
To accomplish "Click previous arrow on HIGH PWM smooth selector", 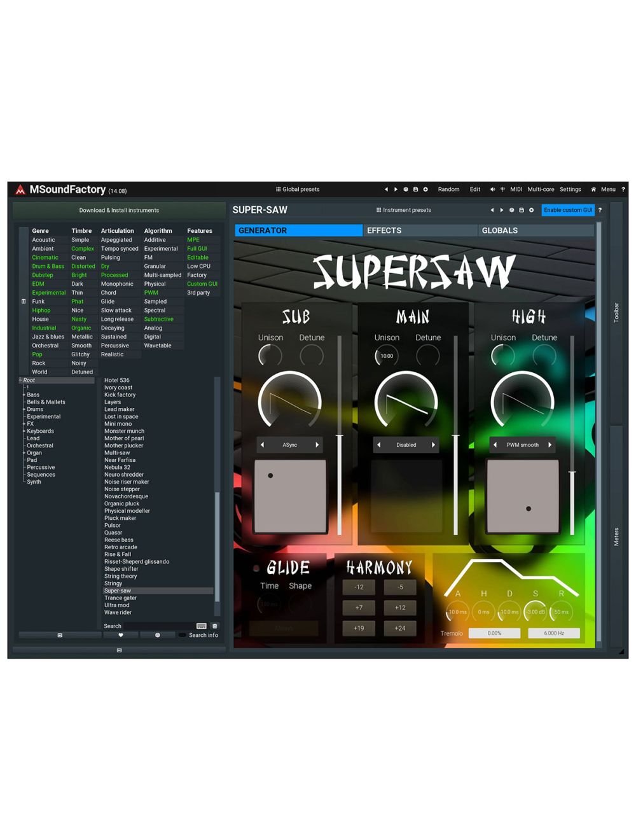I will (x=495, y=445).
